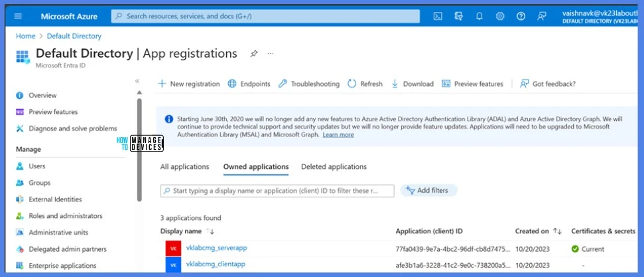Click the clientapp client ID afe3b1a6 cell

(453, 266)
